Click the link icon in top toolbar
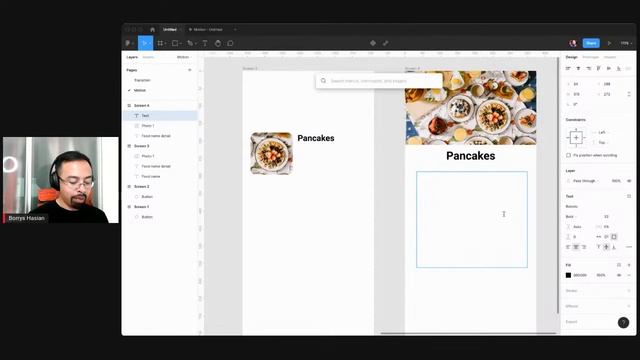This screenshot has height=360, width=640. click(385, 43)
